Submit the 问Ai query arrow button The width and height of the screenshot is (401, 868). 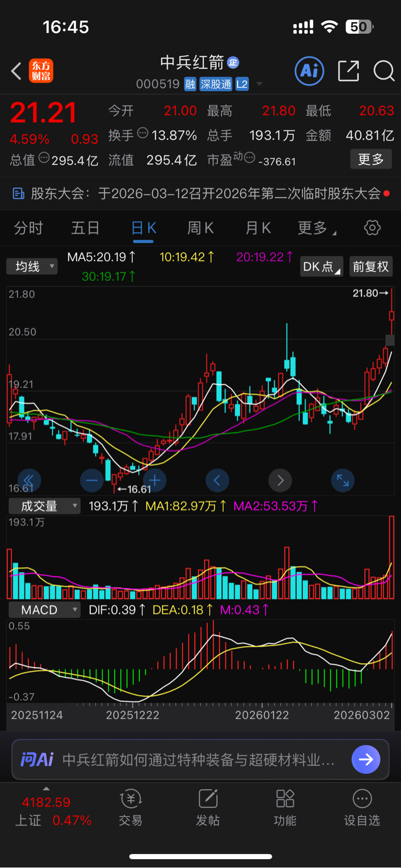(x=366, y=759)
